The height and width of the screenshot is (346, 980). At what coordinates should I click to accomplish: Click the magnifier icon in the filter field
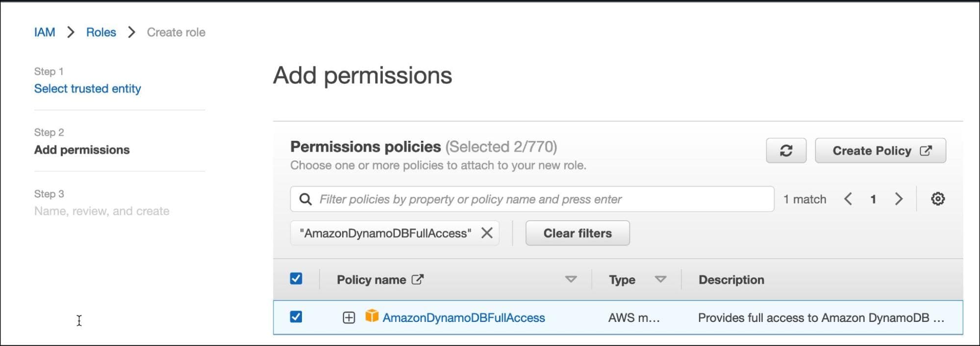pyautogui.click(x=305, y=199)
